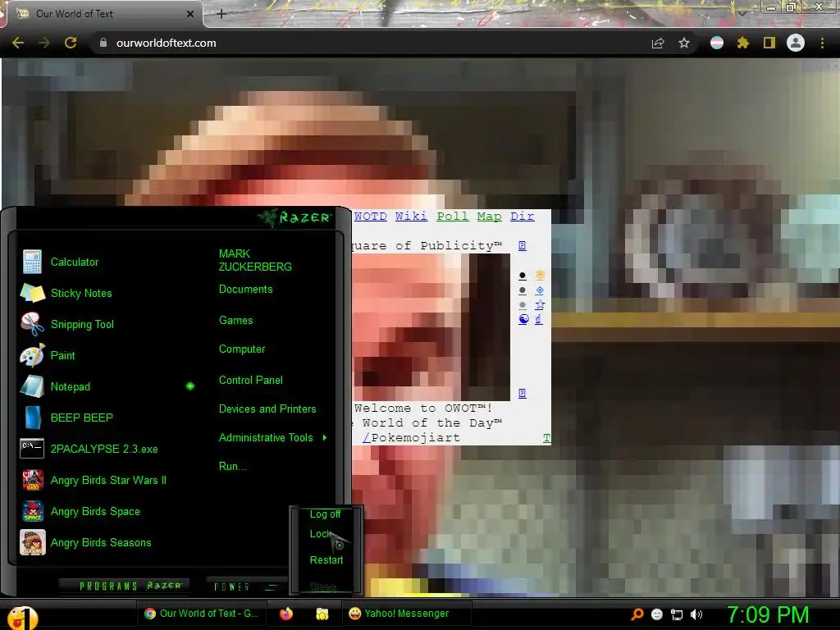Open the Map link
Screen dimensions: 840x630
point(490,217)
